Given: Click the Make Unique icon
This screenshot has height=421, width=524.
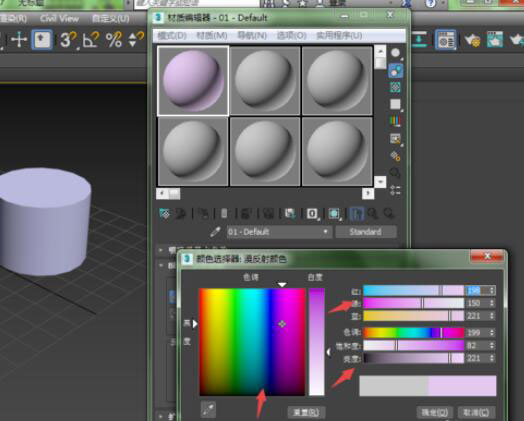Looking at the screenshot, I should point(268,214).
